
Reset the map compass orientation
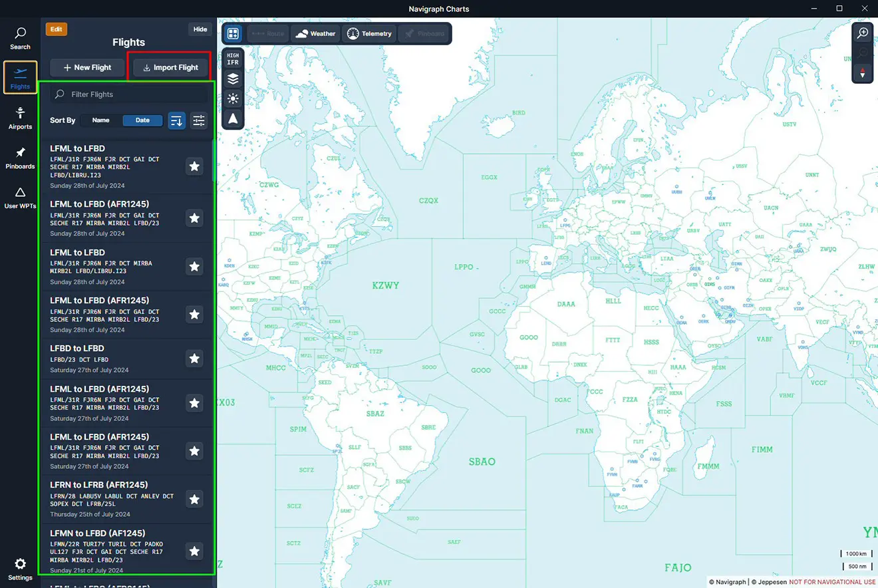863,73
